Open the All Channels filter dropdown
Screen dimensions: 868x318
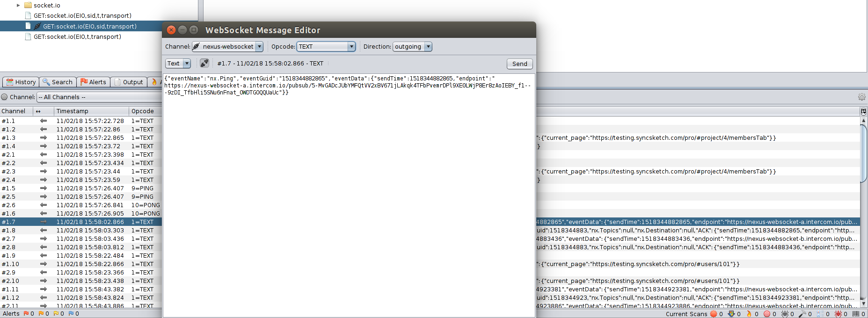99,97
